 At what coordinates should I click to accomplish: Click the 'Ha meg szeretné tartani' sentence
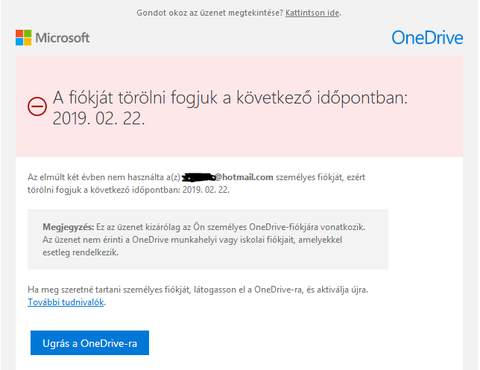tap(198, 289)
